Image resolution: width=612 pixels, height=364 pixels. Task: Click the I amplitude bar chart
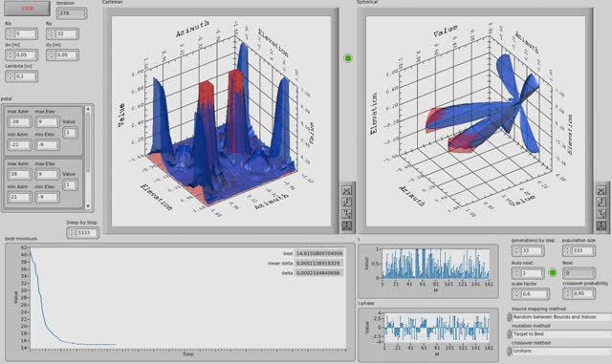pyautogui.click(x=436, y=264)
